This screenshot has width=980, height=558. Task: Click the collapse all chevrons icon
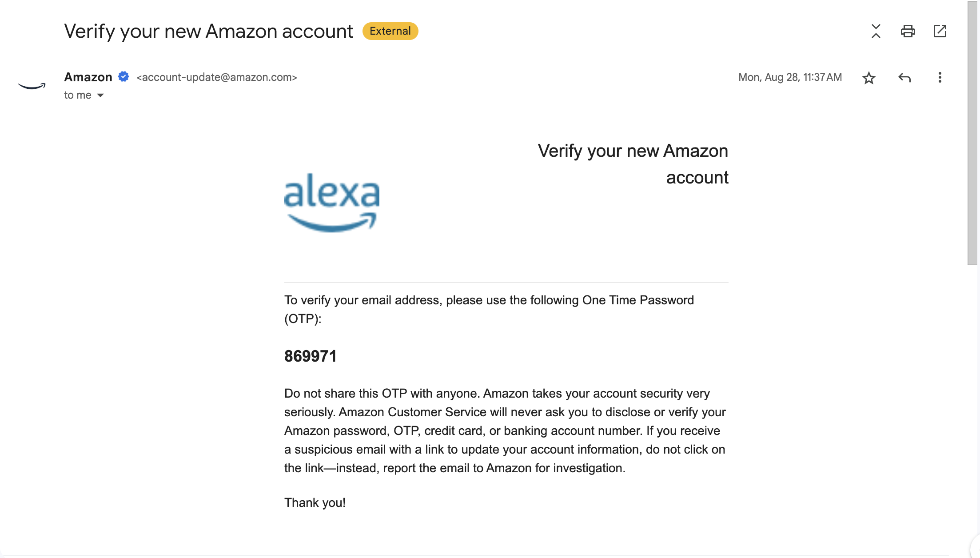pos(876,31)
